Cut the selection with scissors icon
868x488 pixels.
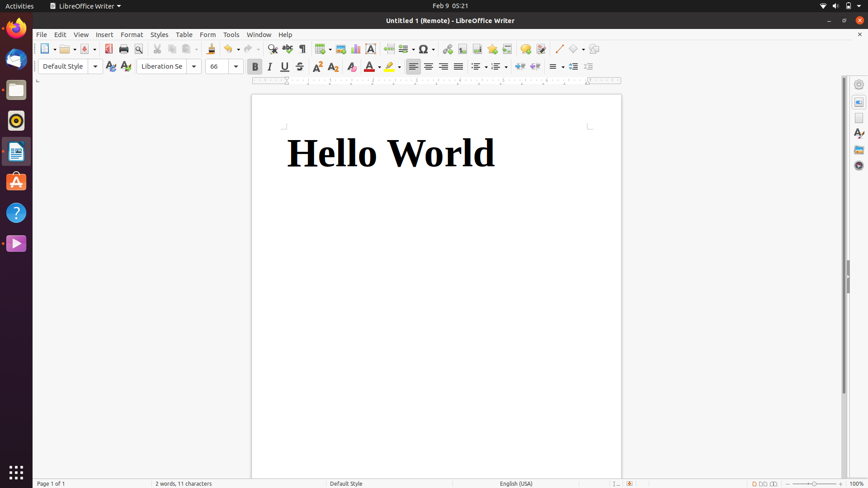point(157,49)
